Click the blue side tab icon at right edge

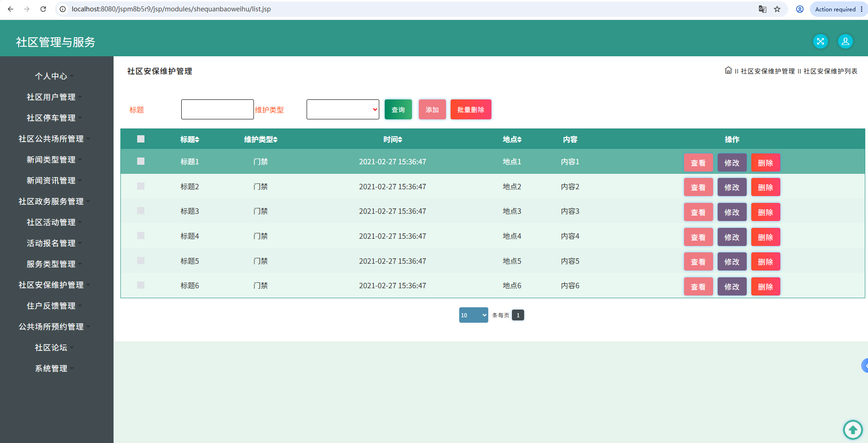(x=865, y=365)
